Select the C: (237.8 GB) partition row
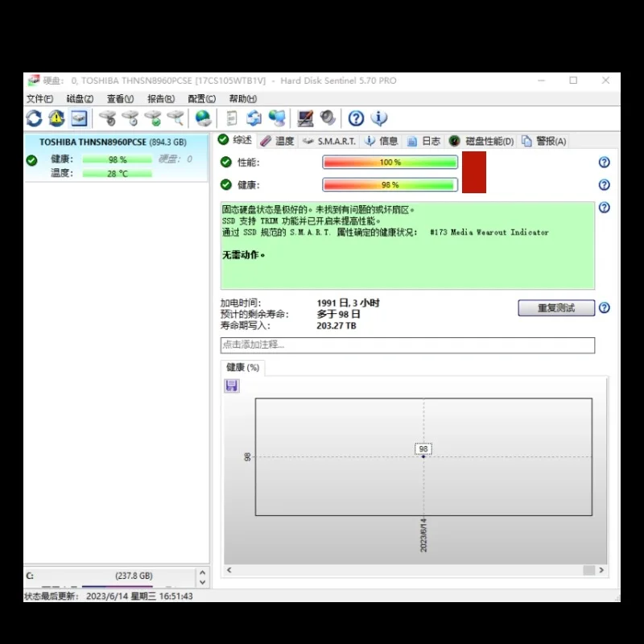Image resolution: width=644 pixels, height=644 pixels. [x=110, y=576]
